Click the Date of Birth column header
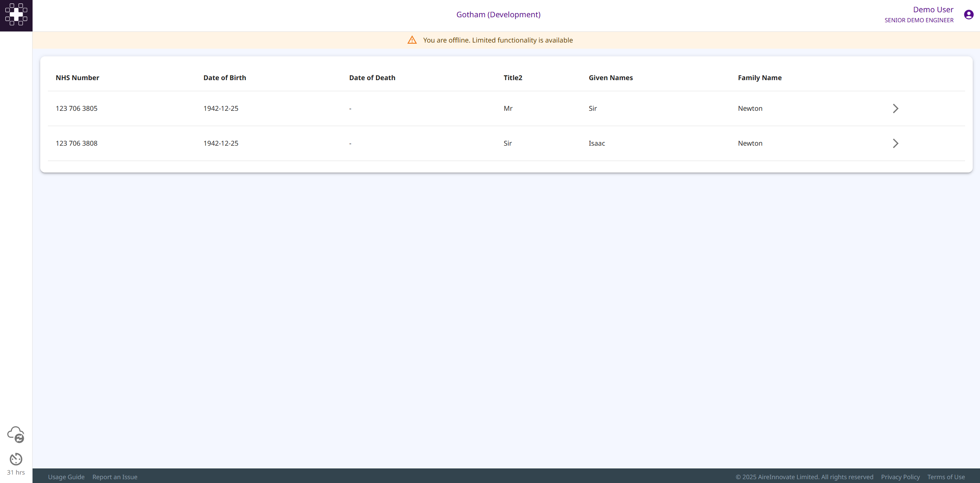Screen dimensions: 980x483 pos(225,77)
